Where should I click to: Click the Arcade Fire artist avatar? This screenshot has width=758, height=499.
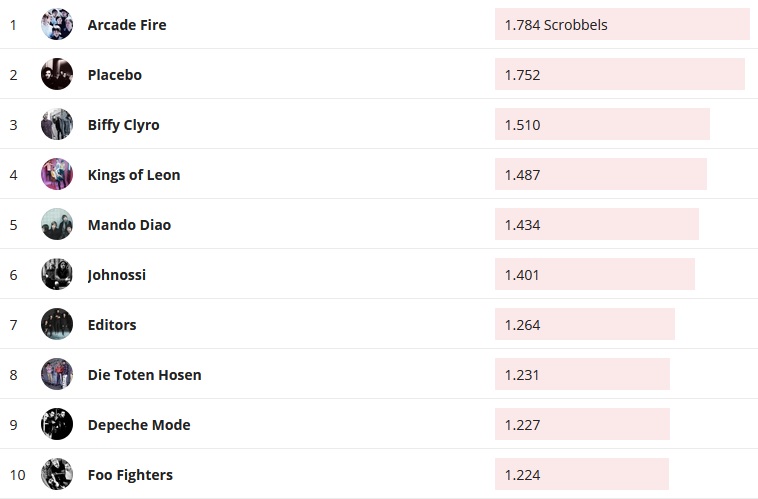(x=57, y=24)
